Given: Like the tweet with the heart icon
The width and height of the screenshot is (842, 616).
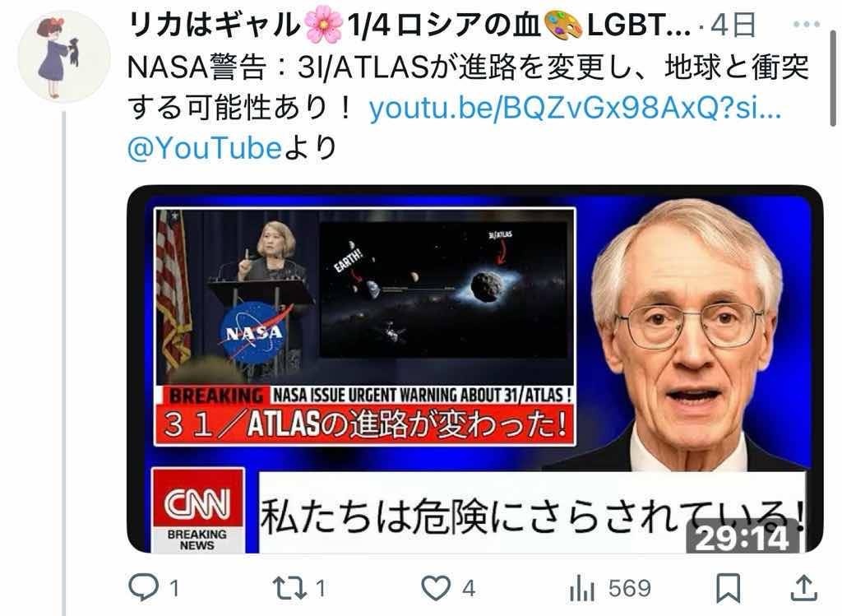Looking at the screenshot, I should [436, 588].
